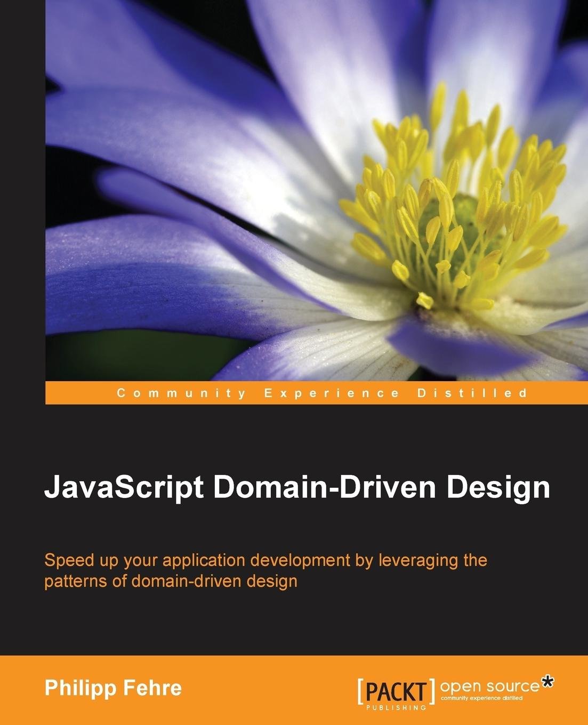This screenshot has height=725, width=588.
Task: Click the right bracket of the Packt logo
Action: pyautogui.click(x=432, y=691)
